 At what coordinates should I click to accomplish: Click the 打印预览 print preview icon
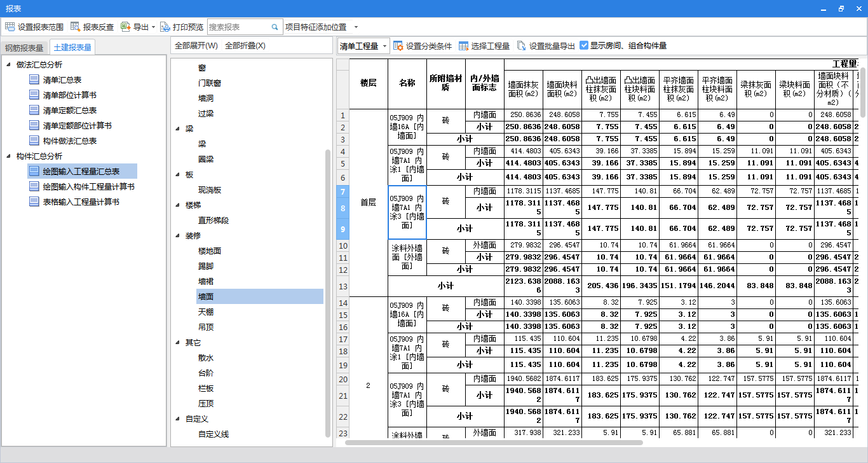(x=165, y=27)
